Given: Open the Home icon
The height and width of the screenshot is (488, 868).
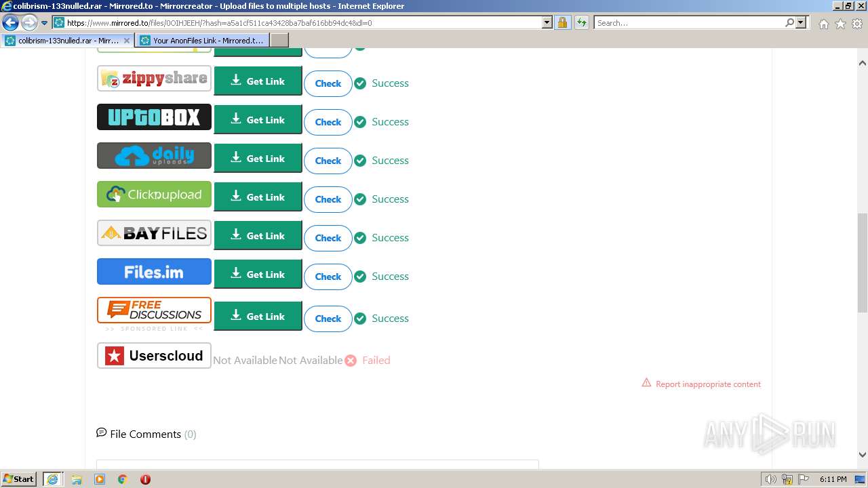Looking at the screenshot, I should (x=823, y=24).
